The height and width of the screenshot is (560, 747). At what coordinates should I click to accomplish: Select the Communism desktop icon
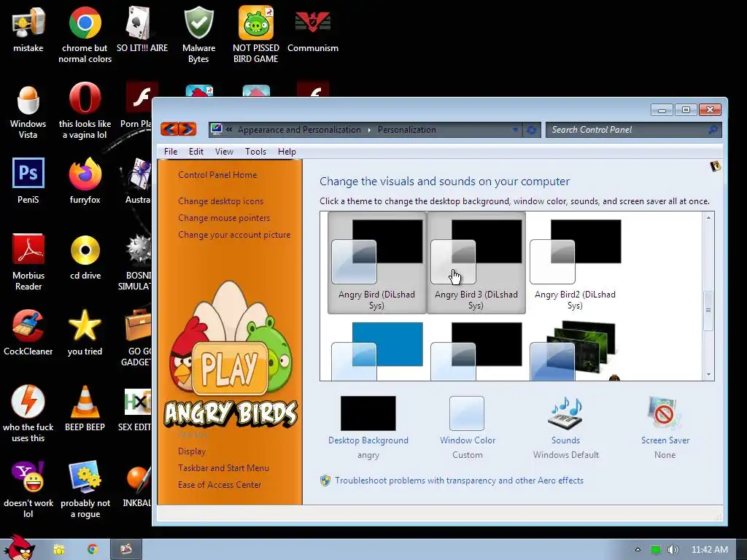[x=312, y=29]
